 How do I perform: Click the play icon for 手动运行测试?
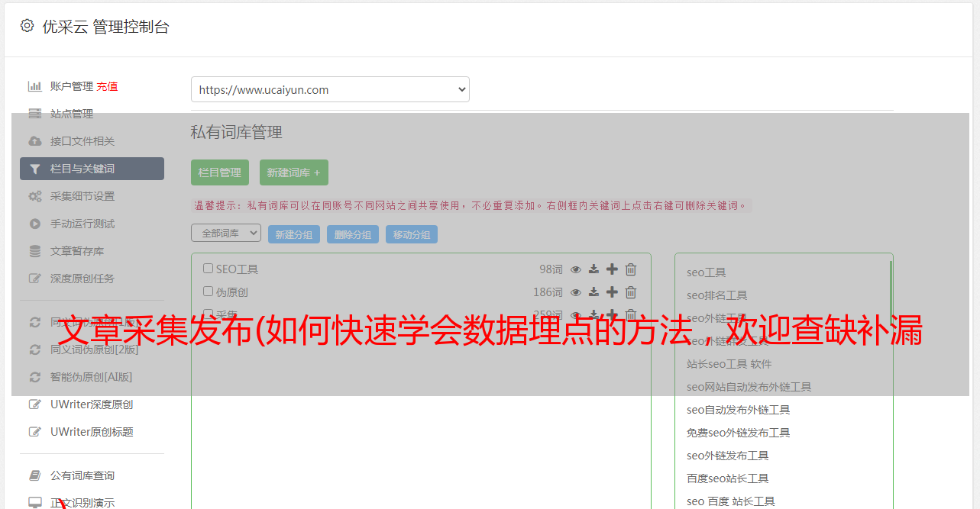coord(35,224)
